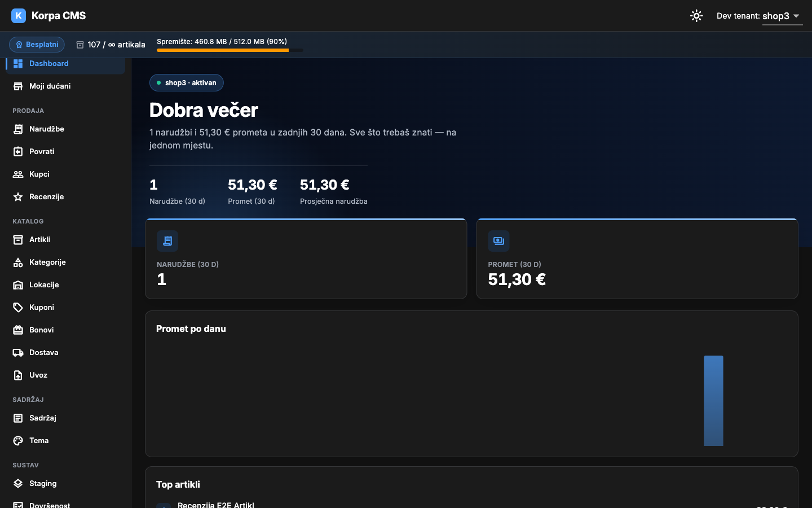Click the Top artikli heading
The image size is (812, 508).
(178, 485)
